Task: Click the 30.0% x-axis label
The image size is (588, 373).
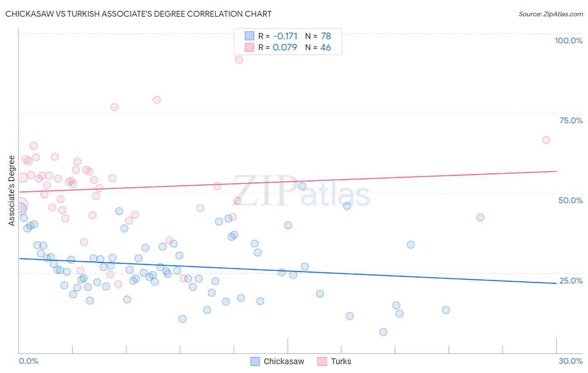Action: coord(571,361)
